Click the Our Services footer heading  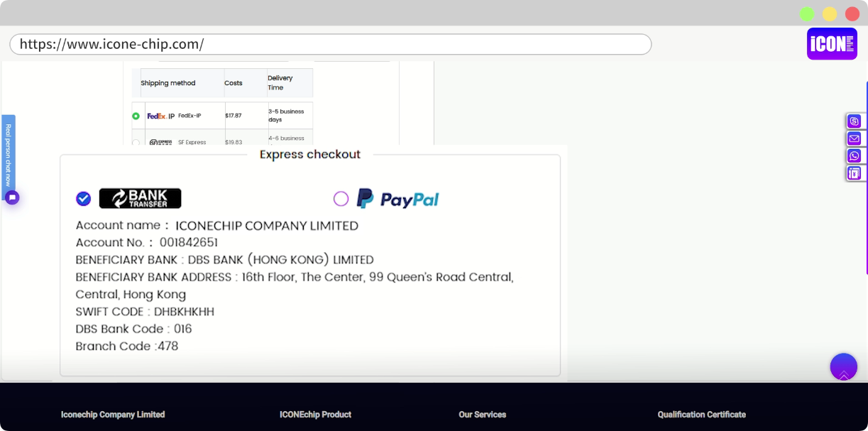coord(483,415)
